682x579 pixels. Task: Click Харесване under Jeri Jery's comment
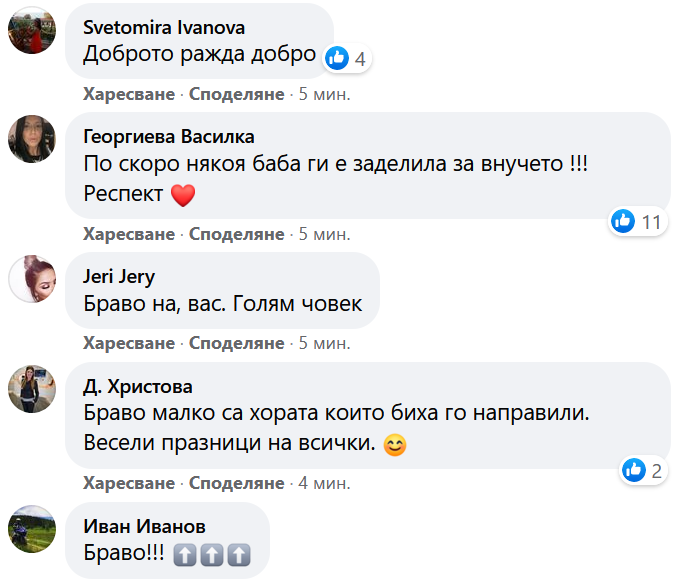(129, 343)
